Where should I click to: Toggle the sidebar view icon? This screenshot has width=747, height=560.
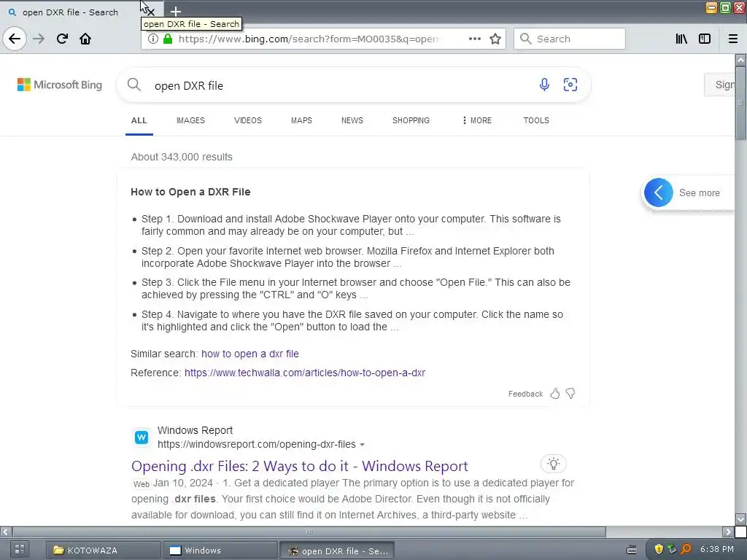click(705, 39)
